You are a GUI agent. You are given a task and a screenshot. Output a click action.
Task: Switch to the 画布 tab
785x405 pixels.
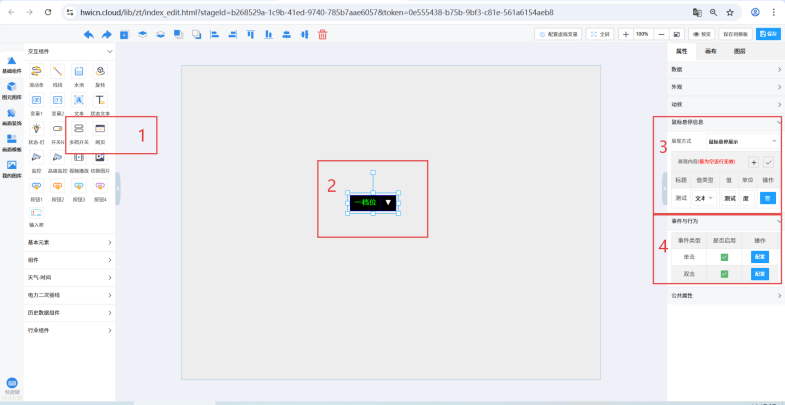[x=710, y=50]
